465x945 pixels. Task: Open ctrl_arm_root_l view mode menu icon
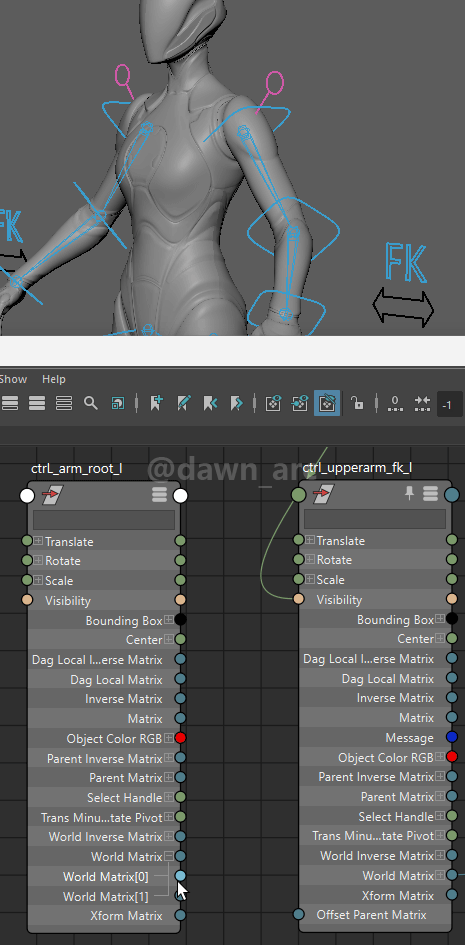tap(159, 495)
